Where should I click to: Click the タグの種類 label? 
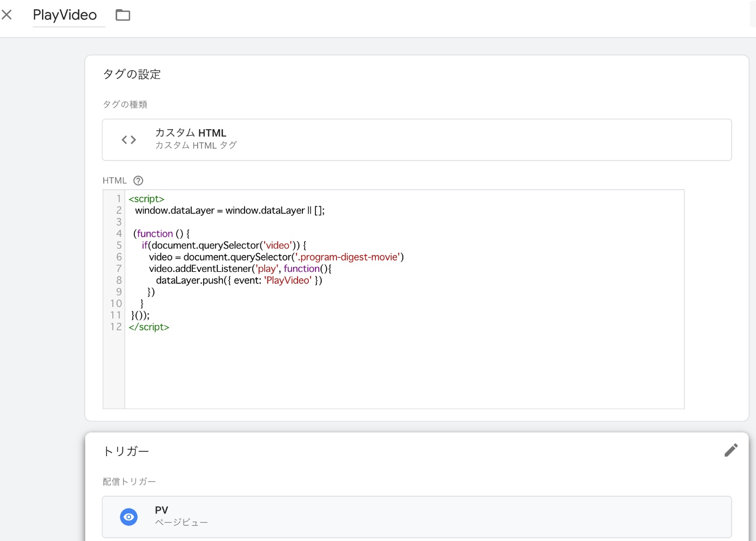125,104
